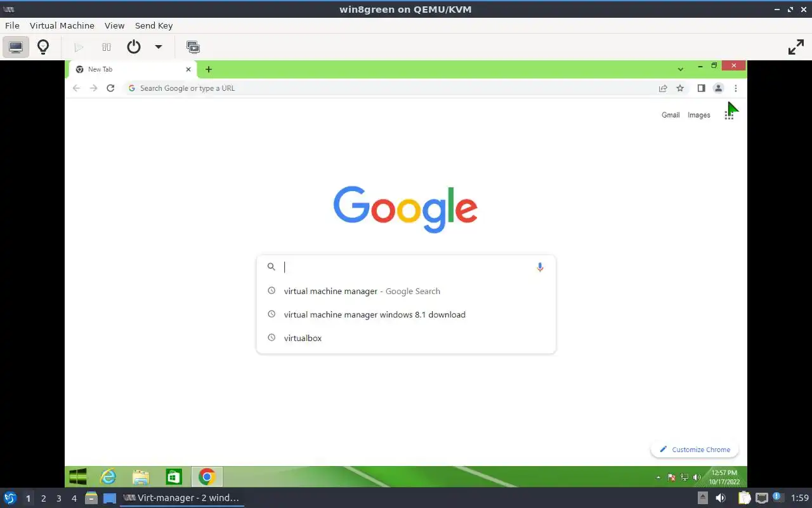Show the graphical console view

pos(16,47)
